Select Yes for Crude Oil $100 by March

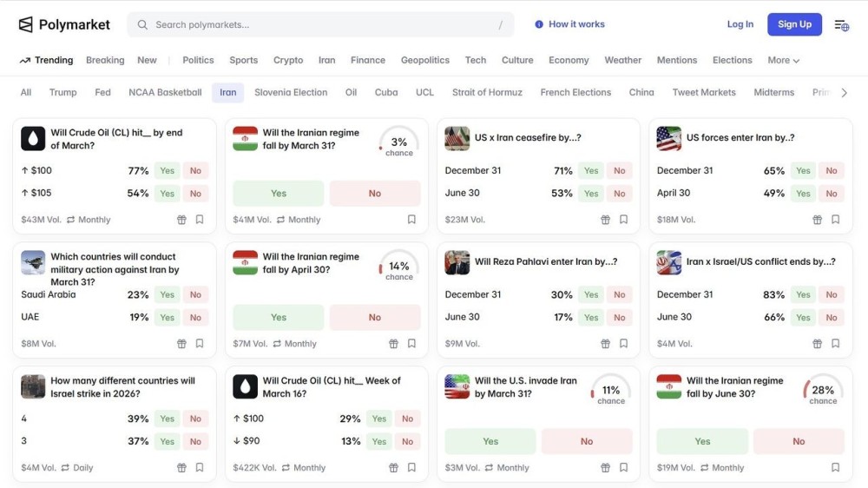168,171
